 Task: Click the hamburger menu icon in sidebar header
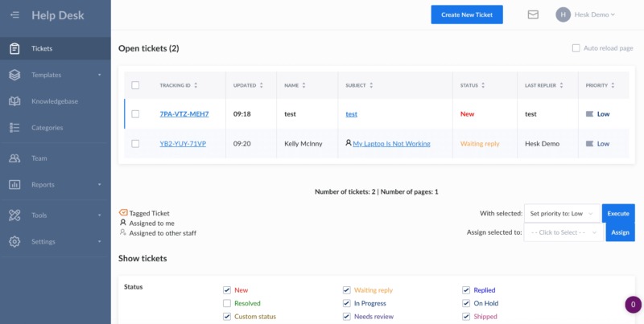coord(14,15)
